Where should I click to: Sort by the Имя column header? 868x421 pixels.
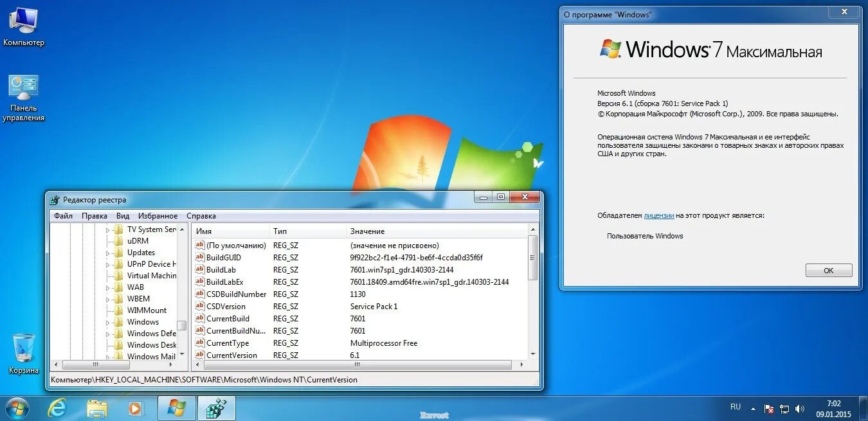click(231, 231)
